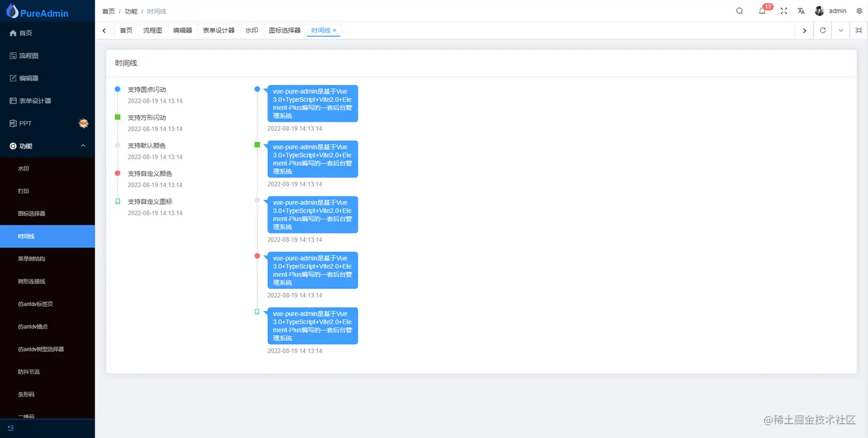The height and width of the screenshot is (438, 868).
Task: Collapse the sidebar using bottom-left toggle
Action: click(11, 428)
